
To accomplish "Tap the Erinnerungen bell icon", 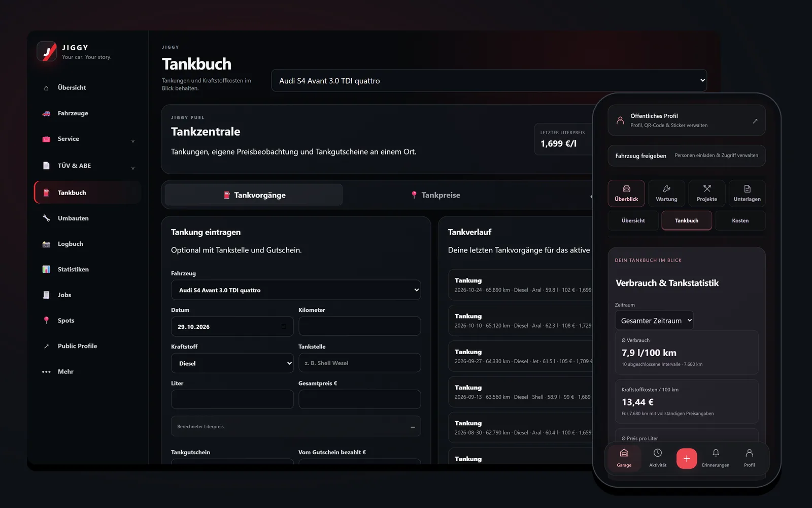I will 716,453.
